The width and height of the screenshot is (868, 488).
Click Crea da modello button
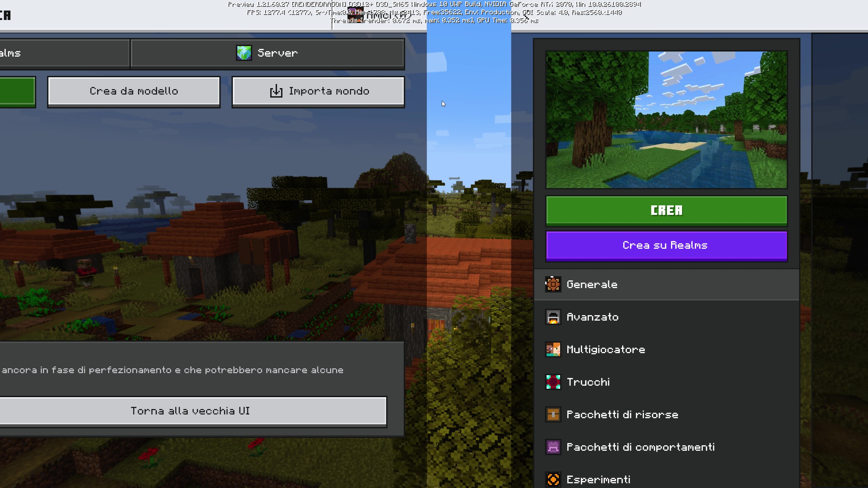click(134, 91)
